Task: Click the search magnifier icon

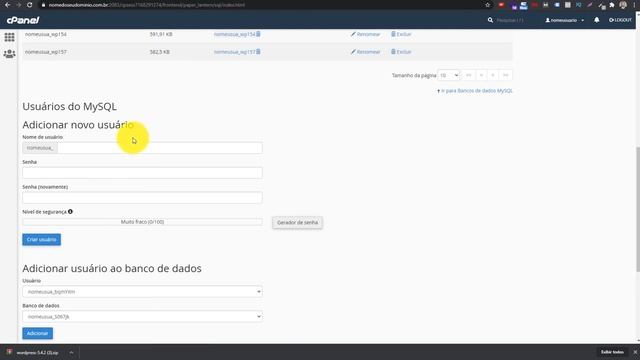Action: [490, 20]
